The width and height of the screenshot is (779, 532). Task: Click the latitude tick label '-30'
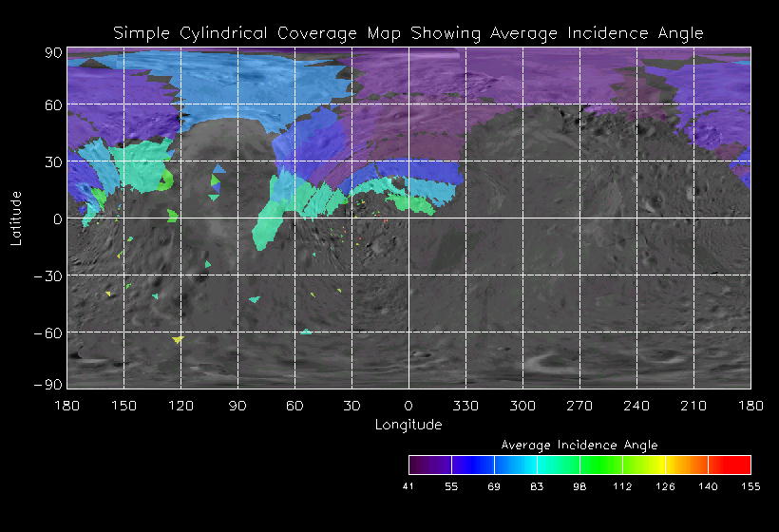pos(48,276)
